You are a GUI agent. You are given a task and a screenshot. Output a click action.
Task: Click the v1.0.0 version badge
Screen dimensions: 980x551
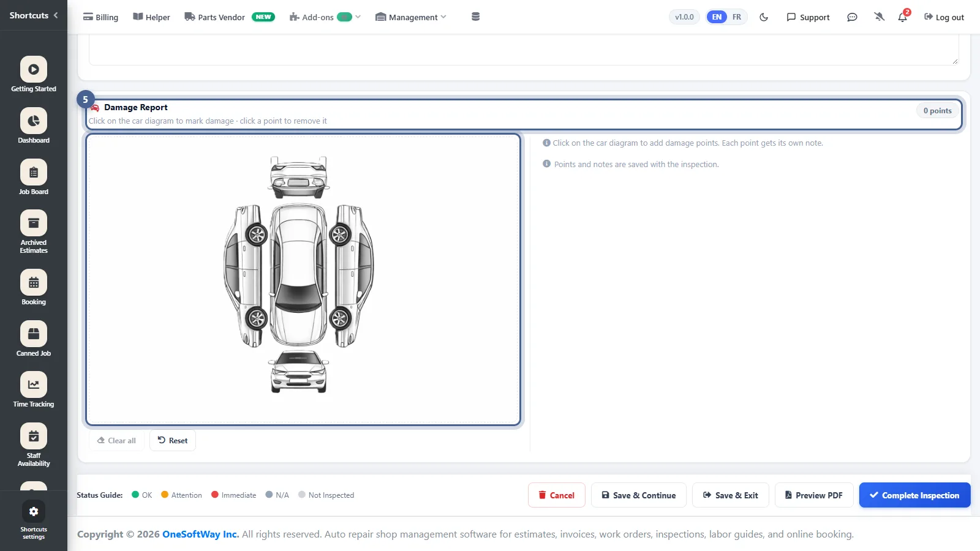pyautogui.click(x=684, y=17)
